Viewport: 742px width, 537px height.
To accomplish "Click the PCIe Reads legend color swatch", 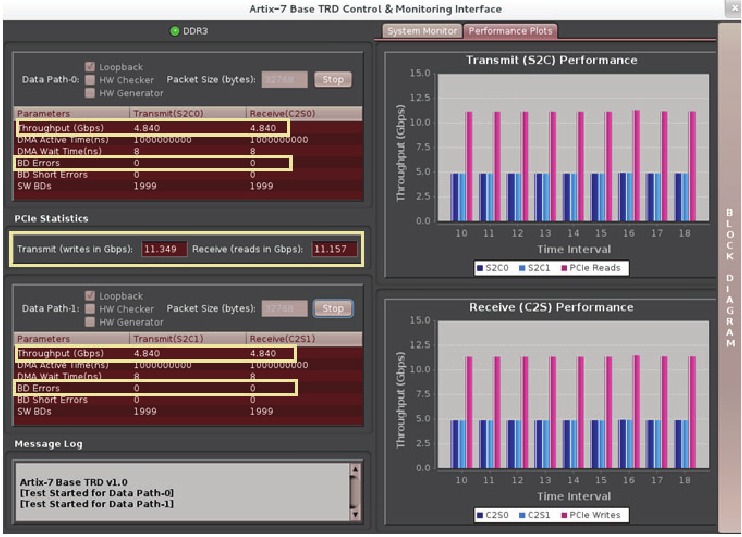I will pos(564,268).
